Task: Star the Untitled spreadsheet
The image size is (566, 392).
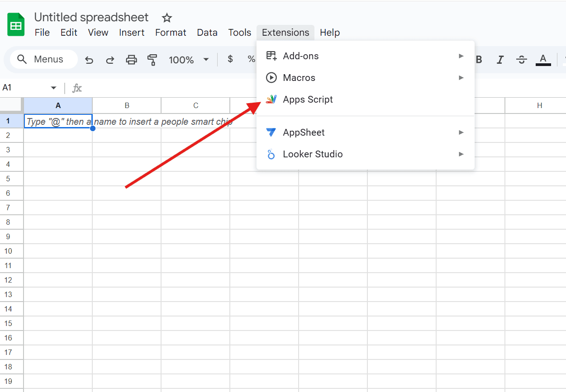Action: coord(167,18)
